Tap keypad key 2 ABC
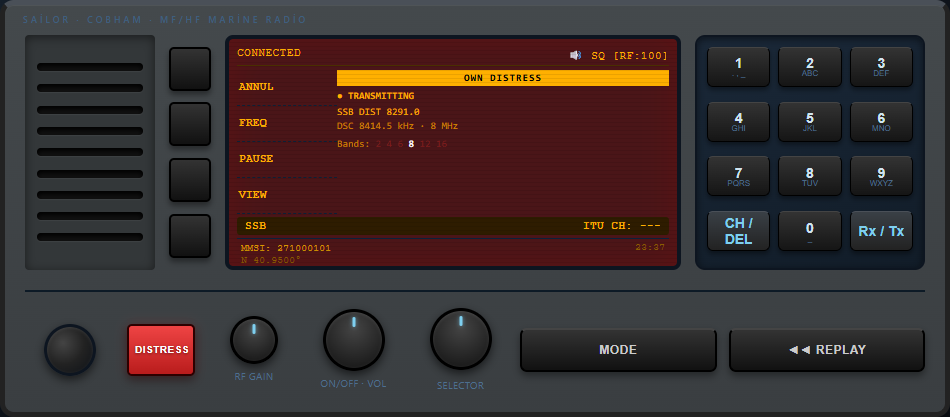 (809, 67)
